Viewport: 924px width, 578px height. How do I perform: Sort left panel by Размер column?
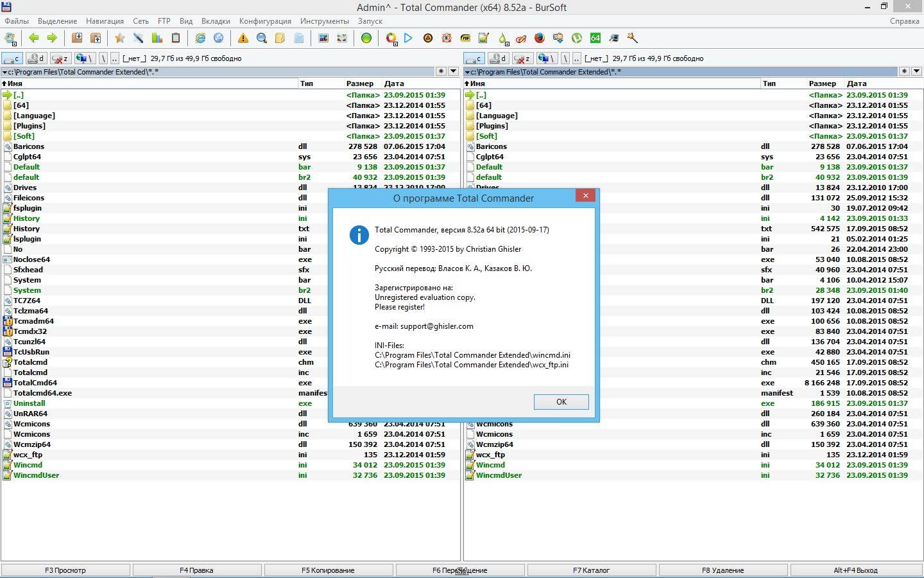point(360,83)
